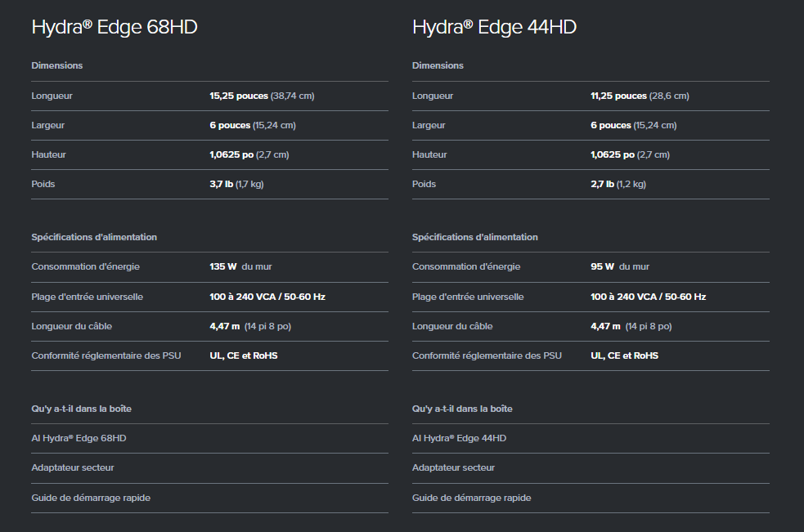Click the box item "AI Hydra® Edge 68HD"
This screenshot has width=804, height=532.
(x=79, y=438)
